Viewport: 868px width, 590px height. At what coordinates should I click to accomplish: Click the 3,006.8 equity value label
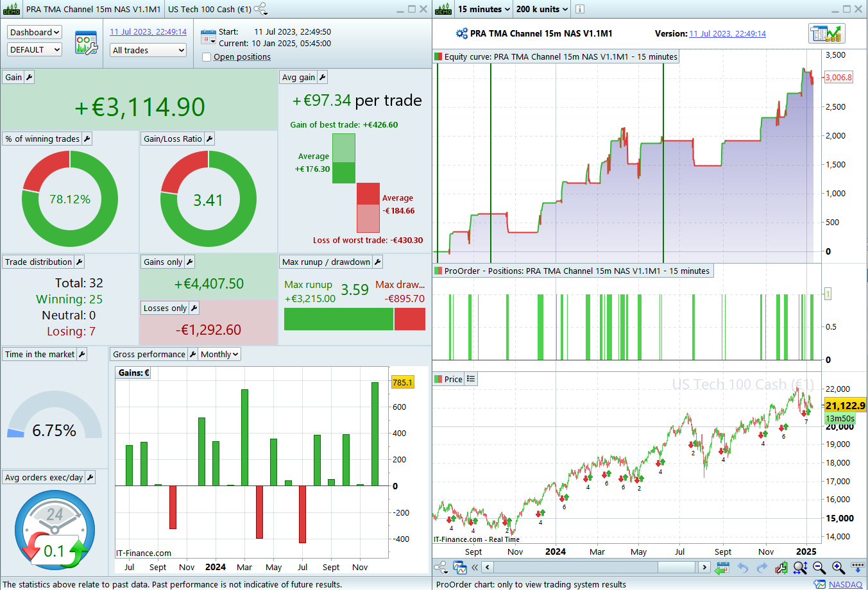[838, 77]
